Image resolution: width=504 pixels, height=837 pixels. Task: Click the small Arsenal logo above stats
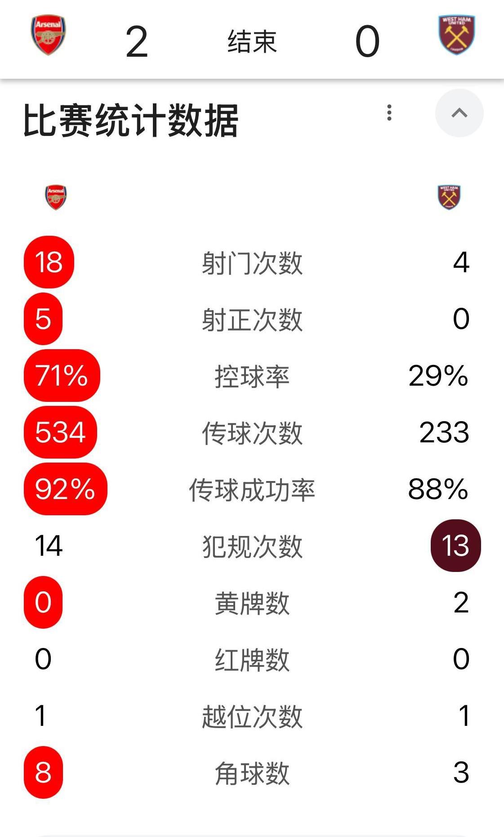point(56,197)
